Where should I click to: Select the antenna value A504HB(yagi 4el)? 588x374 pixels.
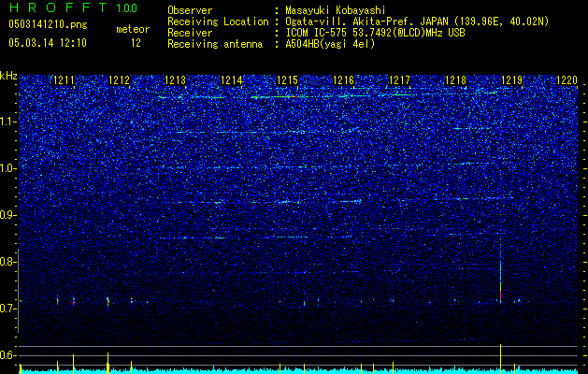coord(330,44)
